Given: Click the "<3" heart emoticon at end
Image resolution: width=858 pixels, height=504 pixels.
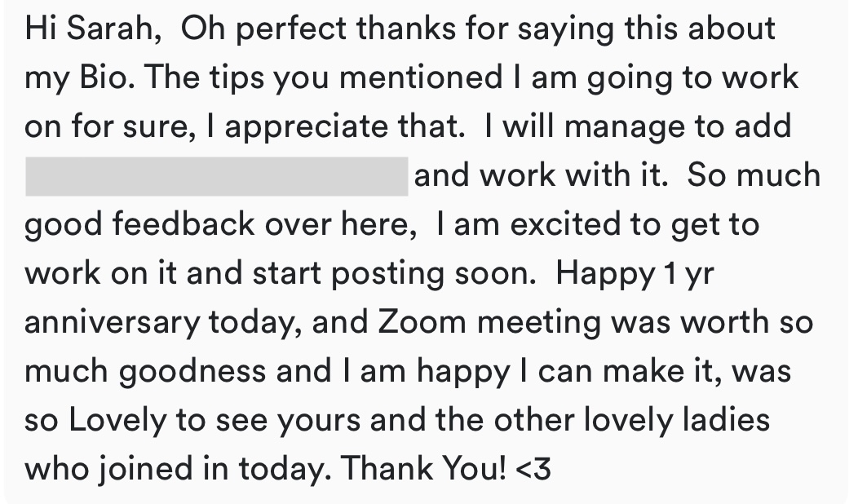Looking at the screenshot, I should [x=533, y=469].
